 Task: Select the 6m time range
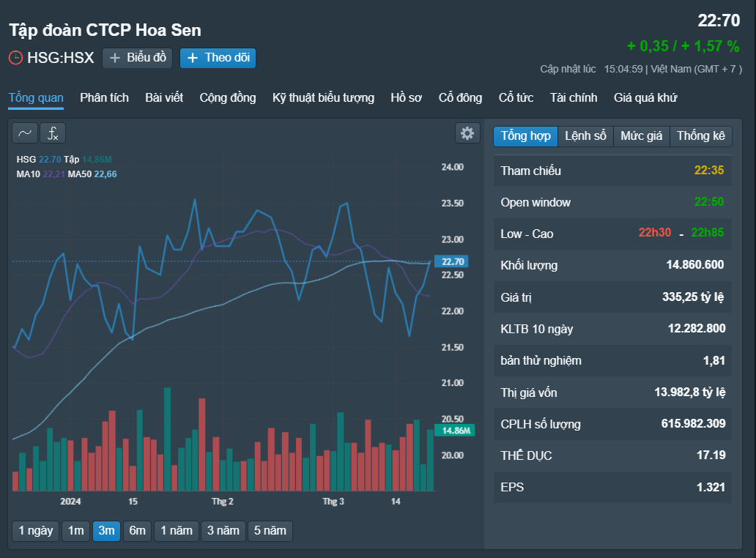[137, 531]
